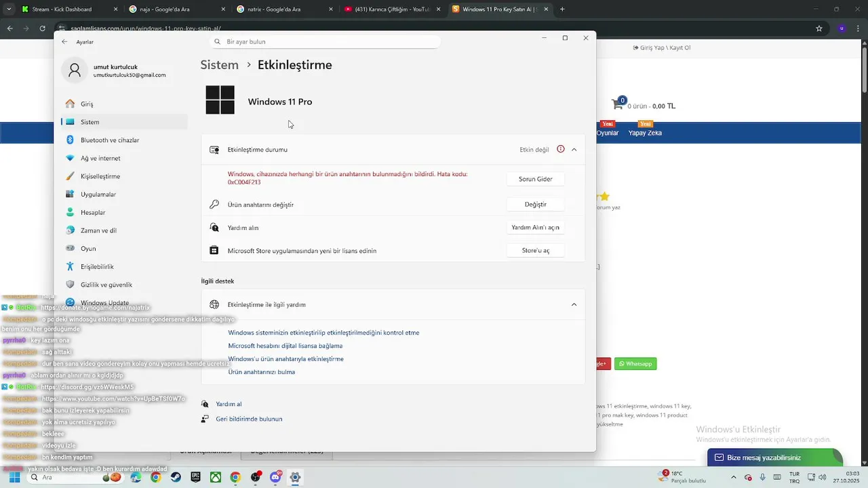Open Epic Games Launcher from taskbar

pos(195,477)
